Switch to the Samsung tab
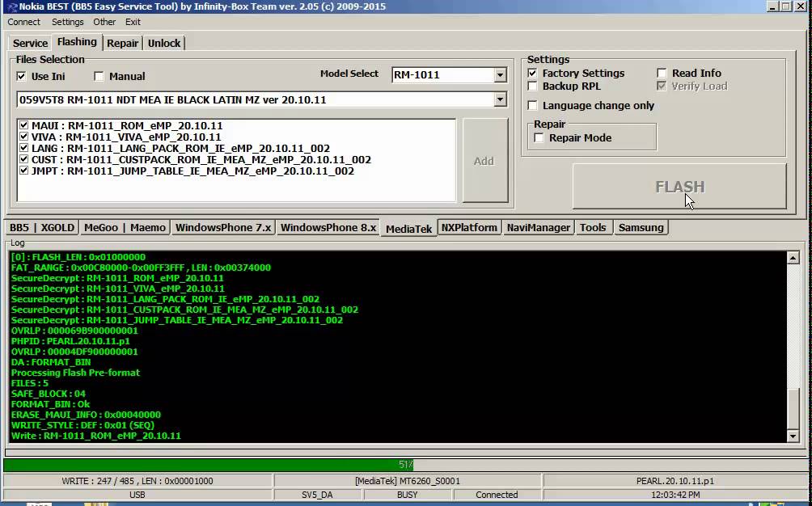Image resolution: width=812 pixels, height=506 pixels. pos(641,228)
